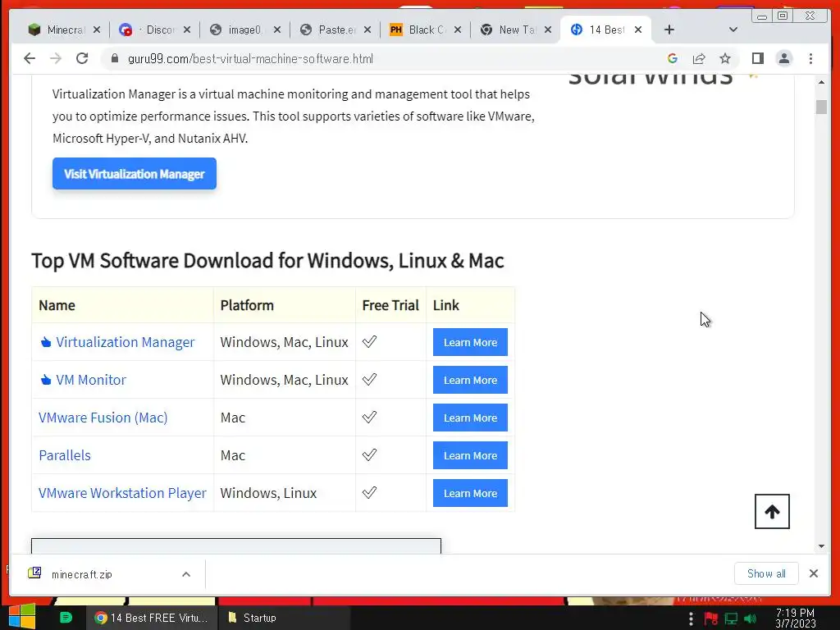Image resolution: width=840 pixels, height=630 pixels.
Task: Open Chrome's three-dot menu
Action: [x=810, y=58]
